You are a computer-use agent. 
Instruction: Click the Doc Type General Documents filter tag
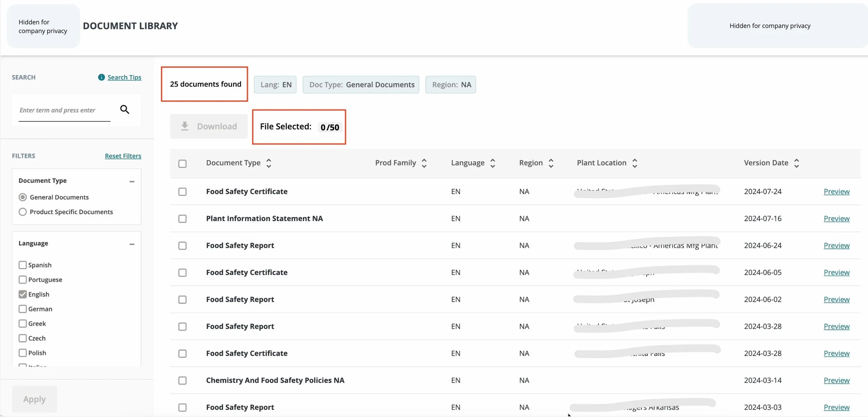click(361, 85)
